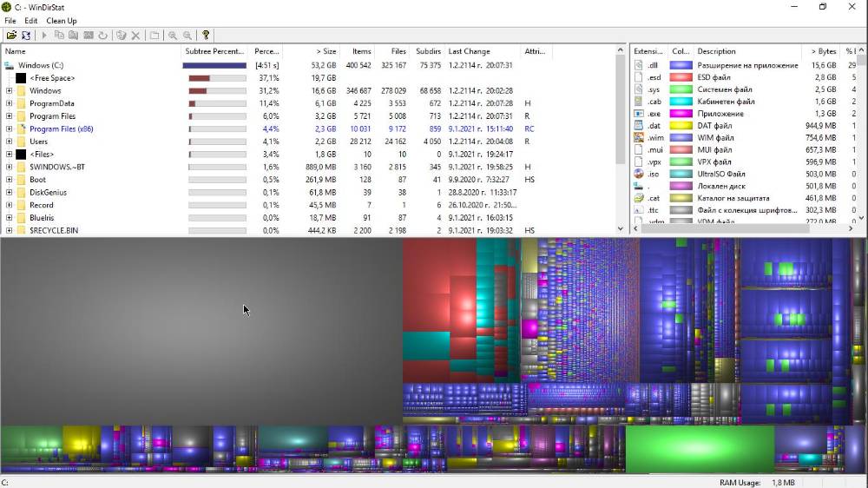Click the .dll blue color swatch
The width and height of the screenshot is (868, 488).
(681, 65)
